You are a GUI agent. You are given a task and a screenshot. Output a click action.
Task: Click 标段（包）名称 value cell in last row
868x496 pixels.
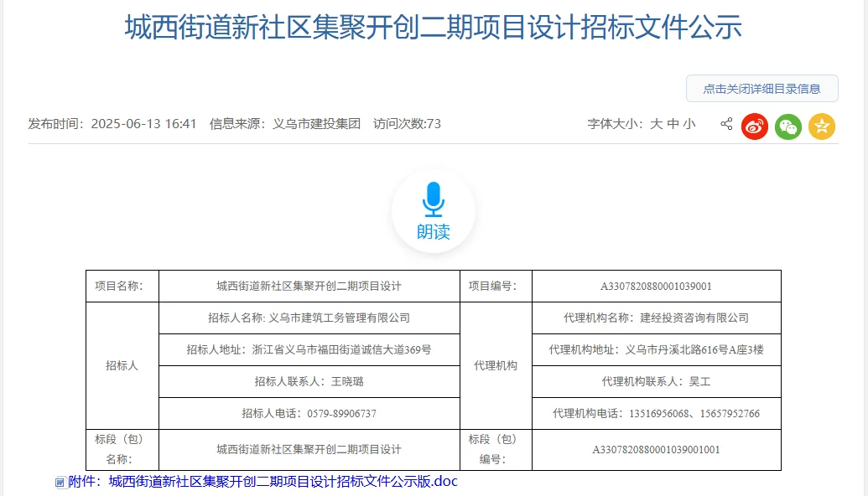pos(309,450)
